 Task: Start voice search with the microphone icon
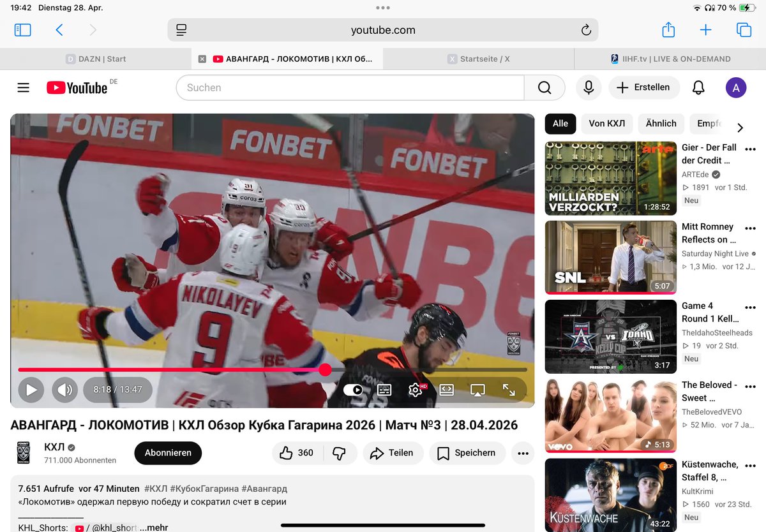pos(588,87)
